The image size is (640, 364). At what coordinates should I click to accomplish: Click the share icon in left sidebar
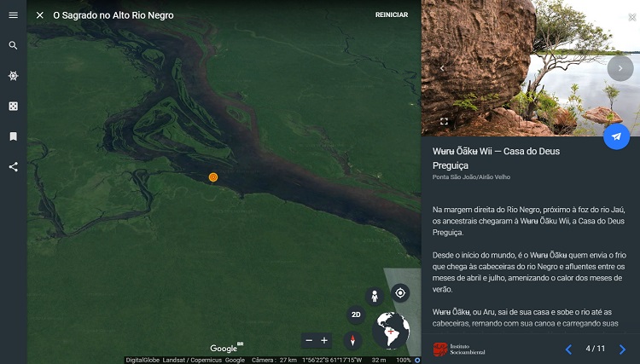[13, 166]
